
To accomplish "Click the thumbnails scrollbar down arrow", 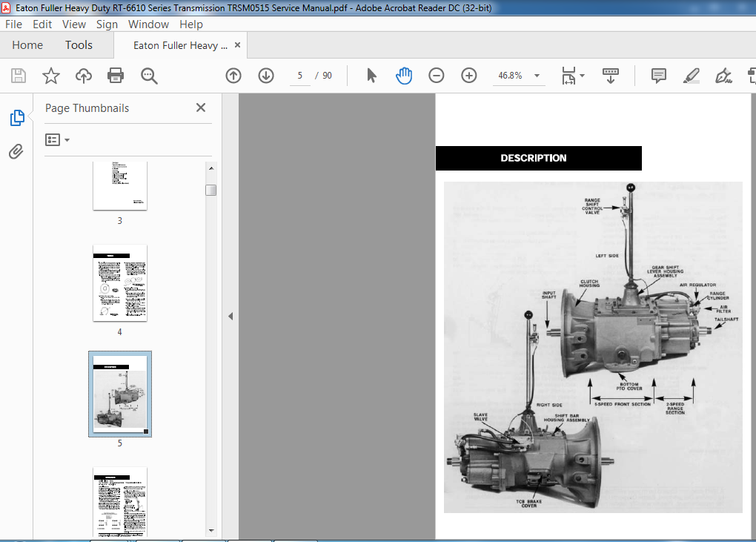I will (x=211, y=530).
